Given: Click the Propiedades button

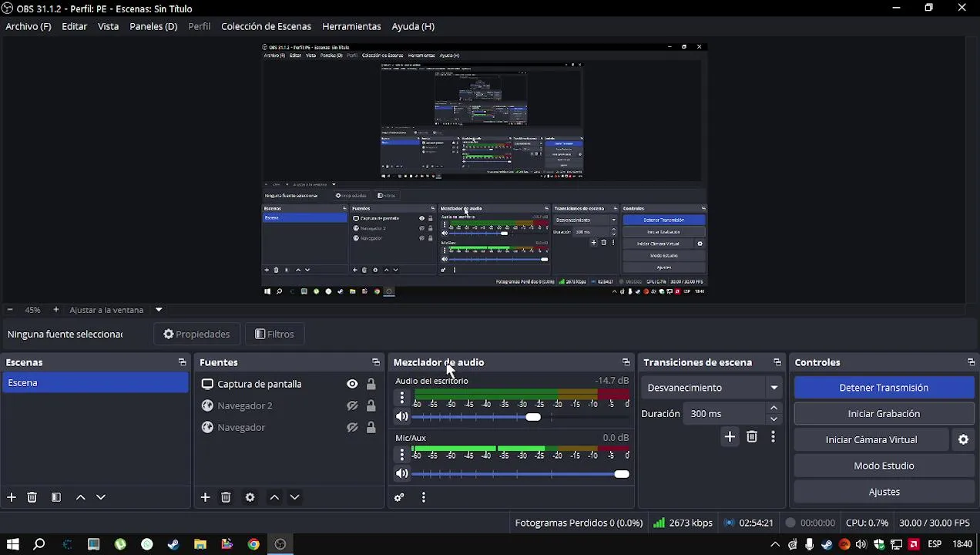Looking at the screenshot, I should [x=196, y=334].
